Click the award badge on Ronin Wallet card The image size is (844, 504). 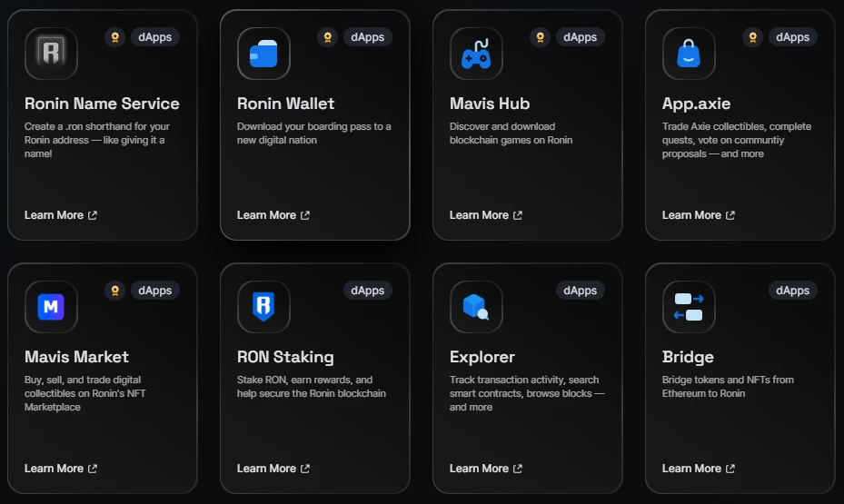coord(327,37)
